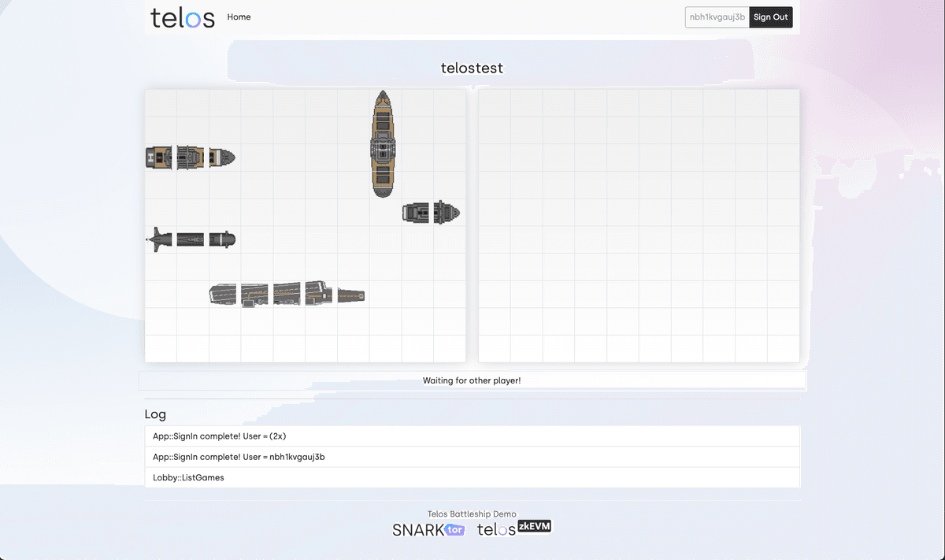The height and width of the screenshot is (560, 945).
Task: Select the black submarine ship
Action: click(191, 239)
